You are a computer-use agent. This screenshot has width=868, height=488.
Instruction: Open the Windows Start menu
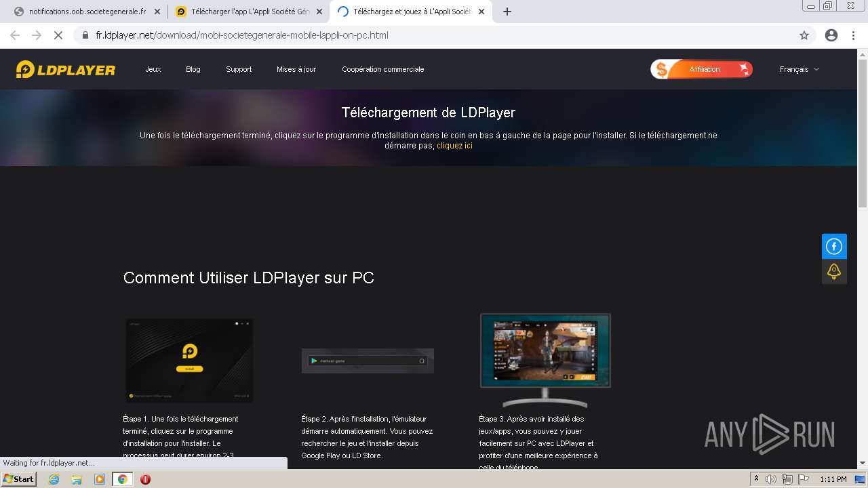pyautogui.click(x=18, y=479)
